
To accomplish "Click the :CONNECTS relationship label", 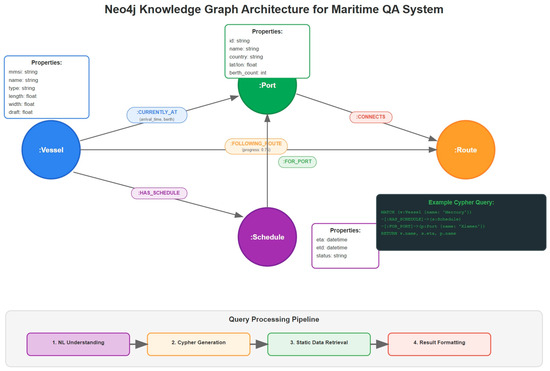I will pos(371,117).
